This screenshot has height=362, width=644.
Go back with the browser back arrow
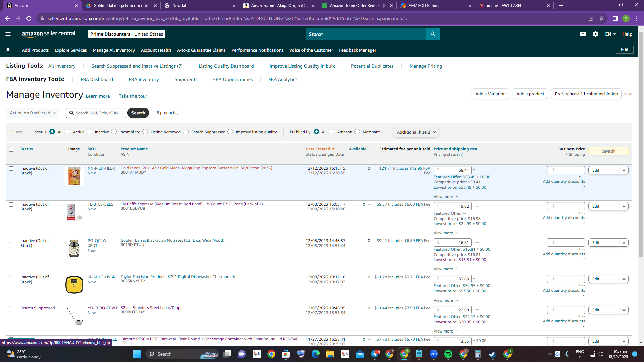(7, 18)
